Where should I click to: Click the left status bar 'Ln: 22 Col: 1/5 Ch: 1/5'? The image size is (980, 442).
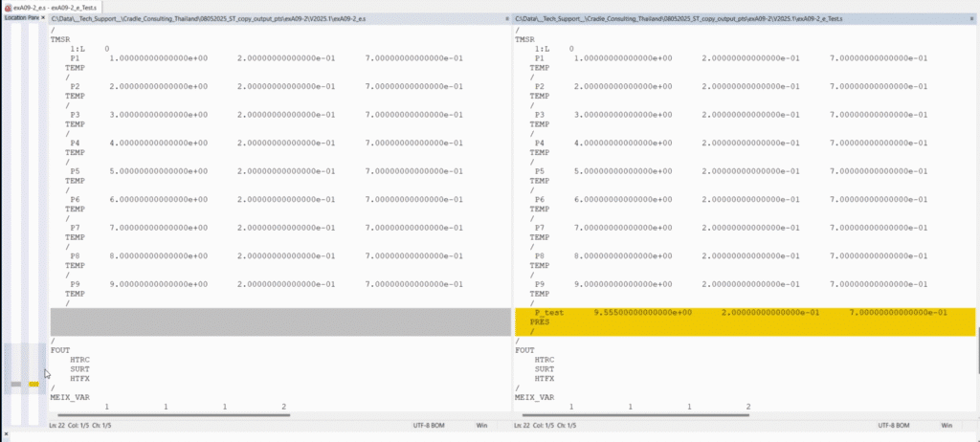tap(80, 425)
